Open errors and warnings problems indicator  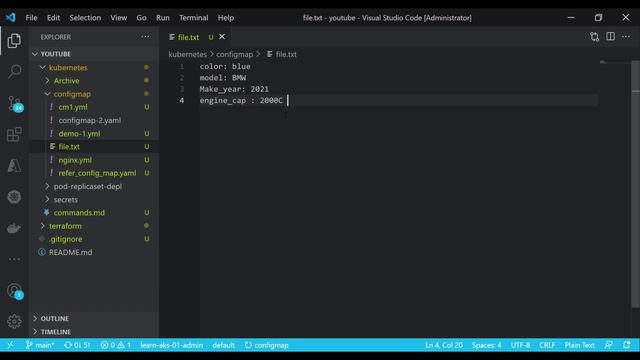pos(116,345)
